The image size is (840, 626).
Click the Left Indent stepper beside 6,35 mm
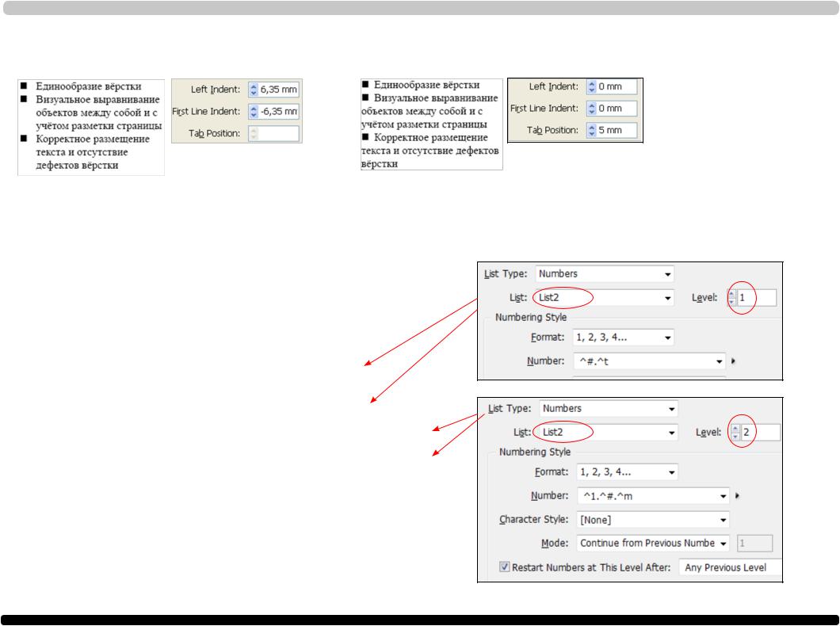pyautogui.click(x=254, y=90)
